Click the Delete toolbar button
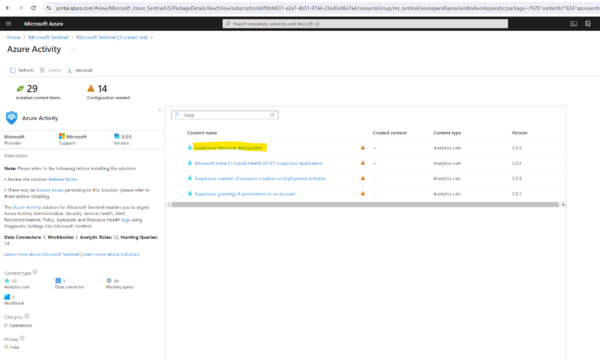This screenshot has height=360, width=600. [51, 70]
